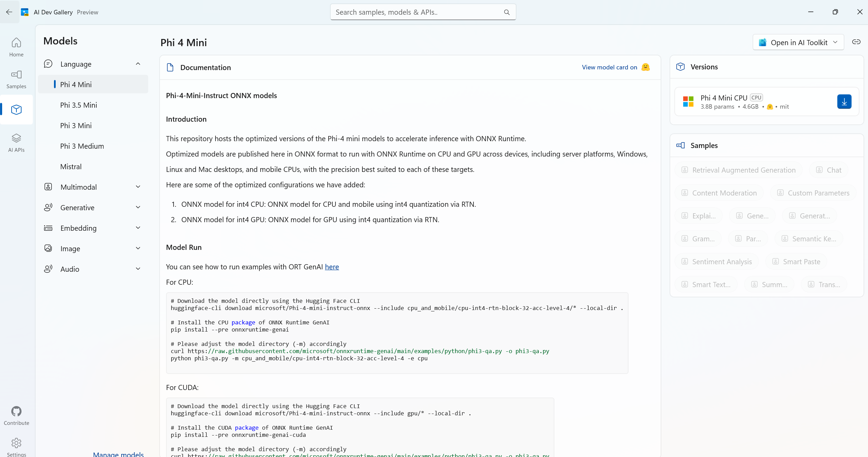
Task: Click View model card on link
Action: 609,67
